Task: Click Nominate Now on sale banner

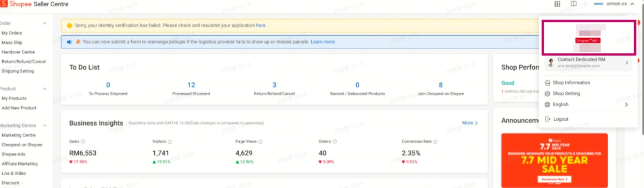Action: pos(555,179)
